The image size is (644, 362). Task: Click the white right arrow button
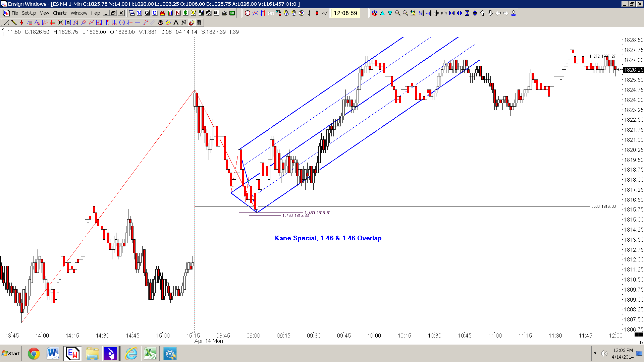point(505,13)
